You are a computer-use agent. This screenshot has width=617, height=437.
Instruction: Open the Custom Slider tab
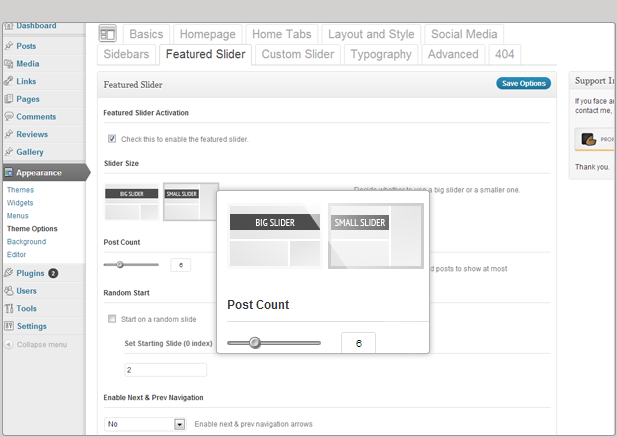[x=298, y=54]
